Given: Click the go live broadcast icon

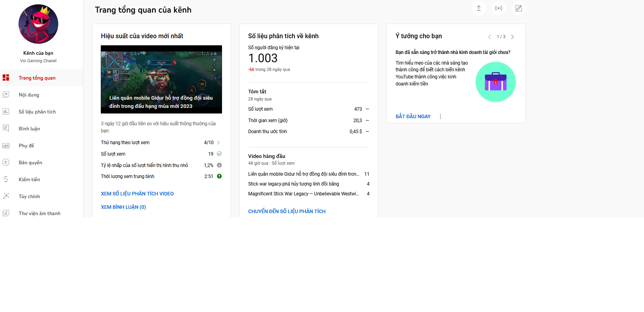Looking at the screenshot, I should pos(499,8).
